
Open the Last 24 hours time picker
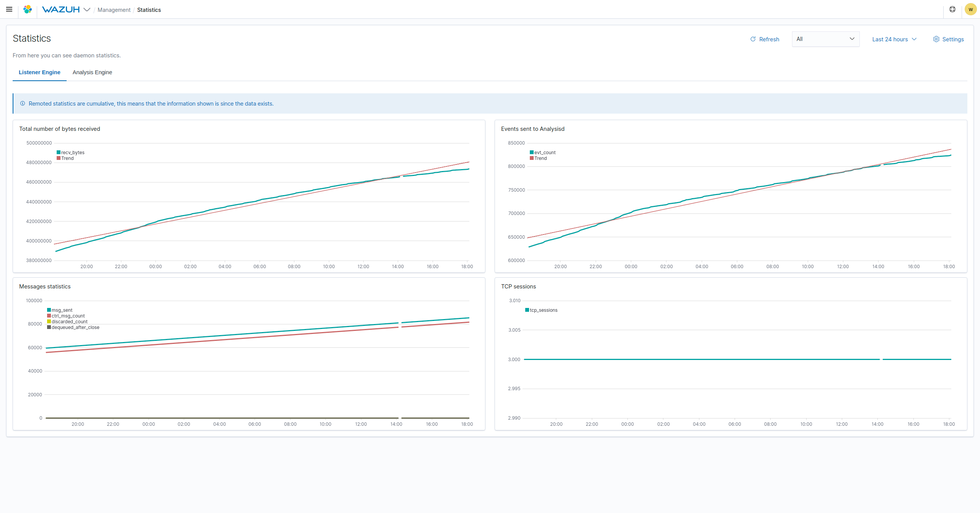(x=894, y=39)
